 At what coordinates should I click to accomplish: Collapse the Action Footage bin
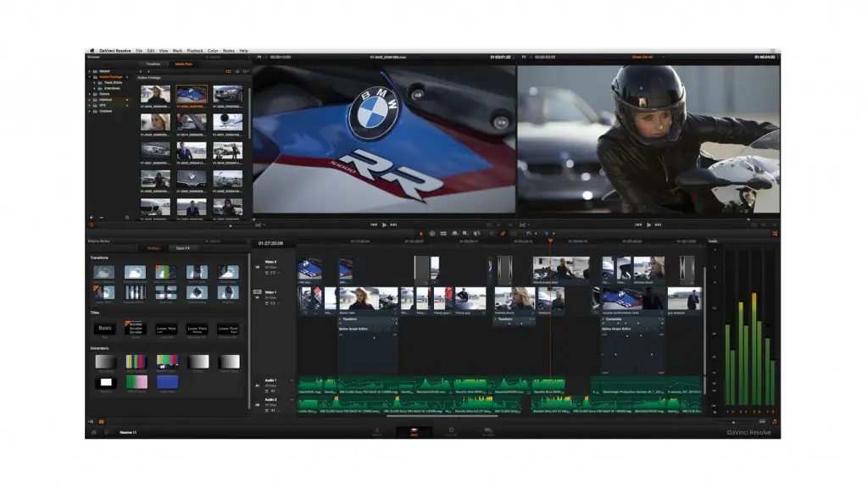click(90, 77)
